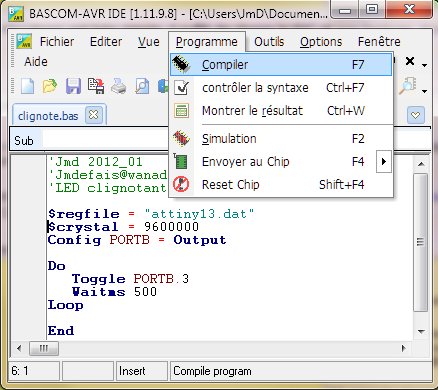
Task: Save with the floppy disk icon
Action: coord(73,86)
